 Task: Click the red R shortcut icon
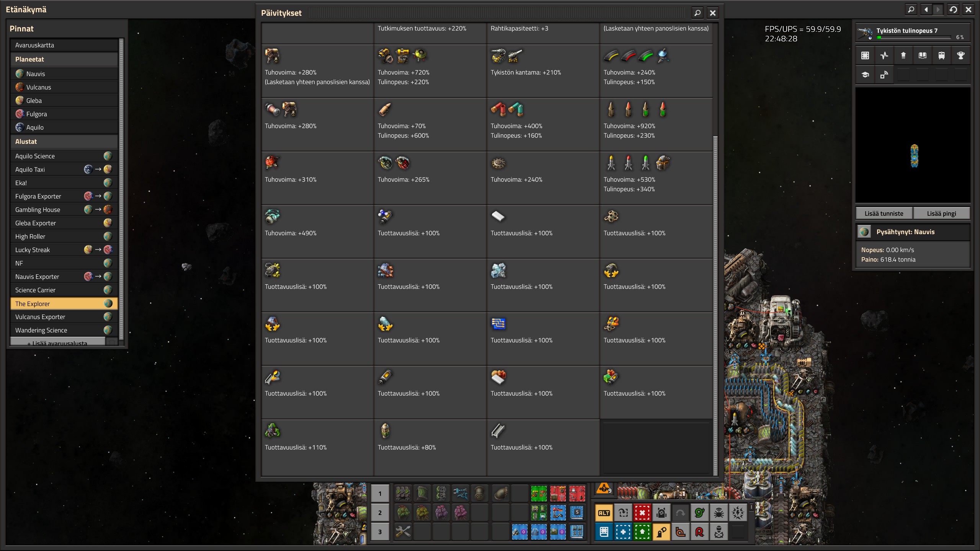pyautogui.click(x=699, y=532)
